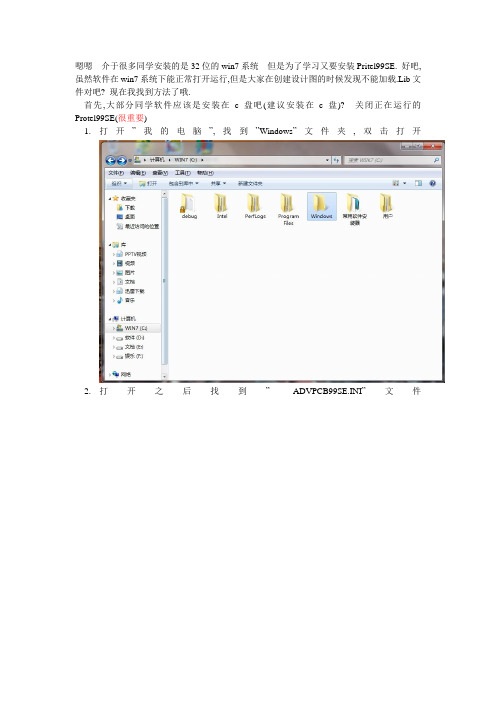
Task: Click the blue help question icon
Action: point(432,183)
